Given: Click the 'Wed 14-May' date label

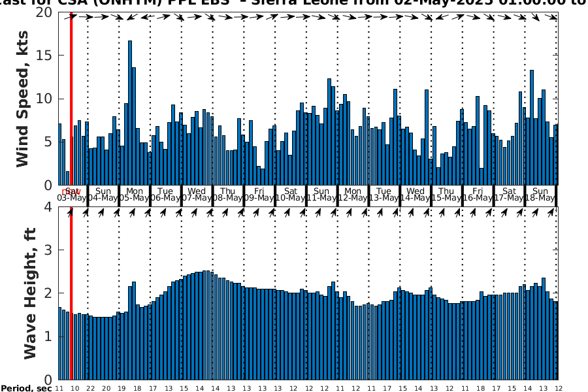Looking at the screenshot, I should point(416,194).
